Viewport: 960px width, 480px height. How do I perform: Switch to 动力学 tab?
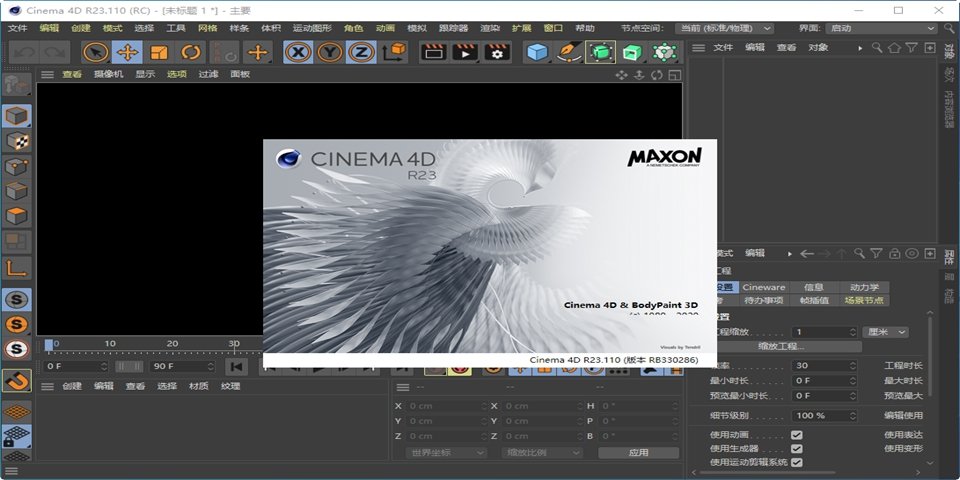point(864,287)
